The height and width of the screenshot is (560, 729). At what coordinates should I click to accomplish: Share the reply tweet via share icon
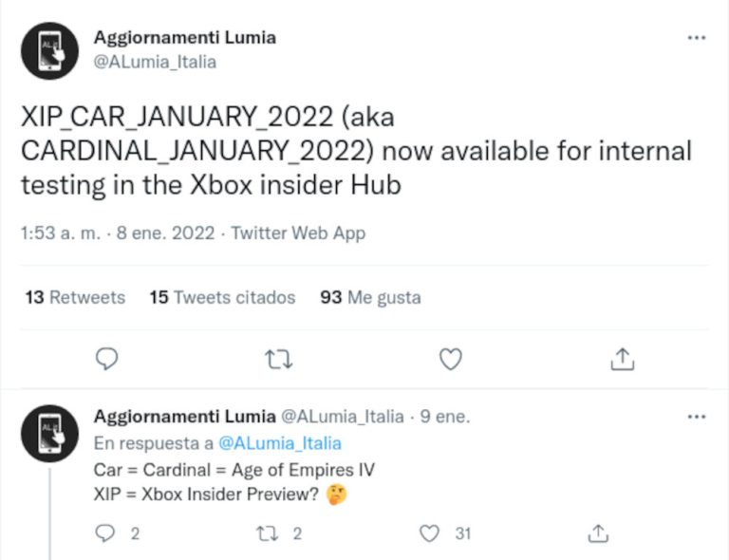[598, 533]
